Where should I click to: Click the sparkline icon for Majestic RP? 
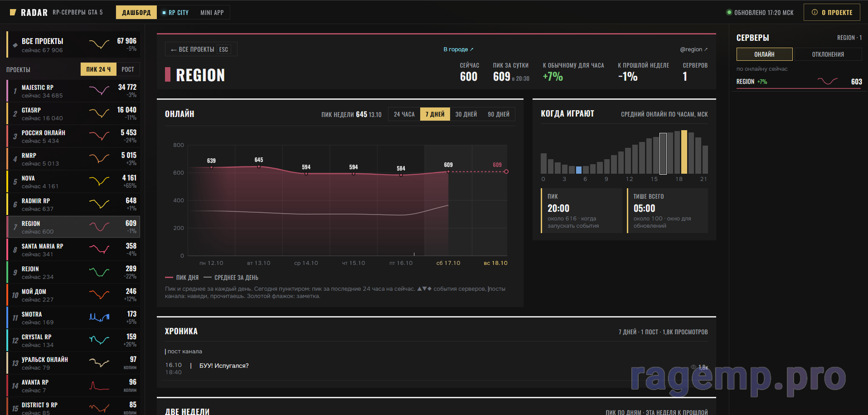point(99,90)
